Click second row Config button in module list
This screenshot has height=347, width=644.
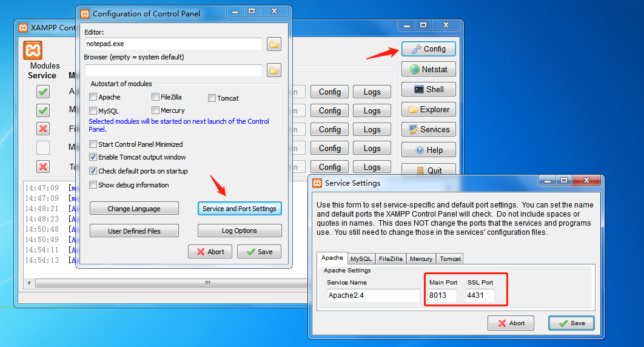click(x=329, y=110)
